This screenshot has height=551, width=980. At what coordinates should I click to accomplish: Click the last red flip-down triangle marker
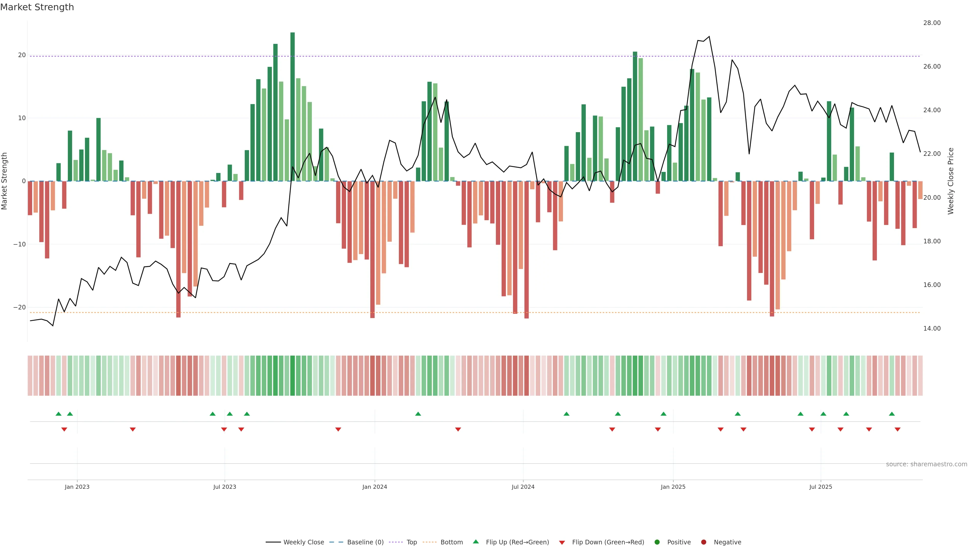point(898,429)
